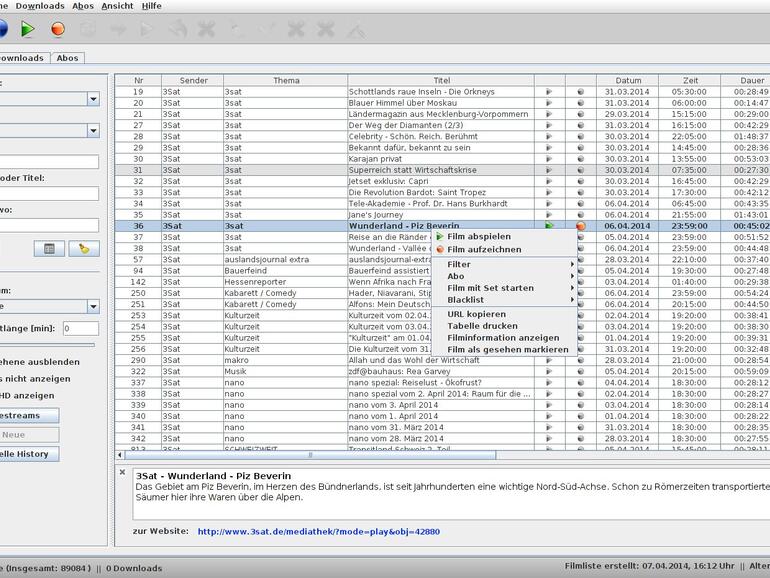Toggle the 'nicht anzeigen' option
This screenshot has height=578, width=770.
36,379
